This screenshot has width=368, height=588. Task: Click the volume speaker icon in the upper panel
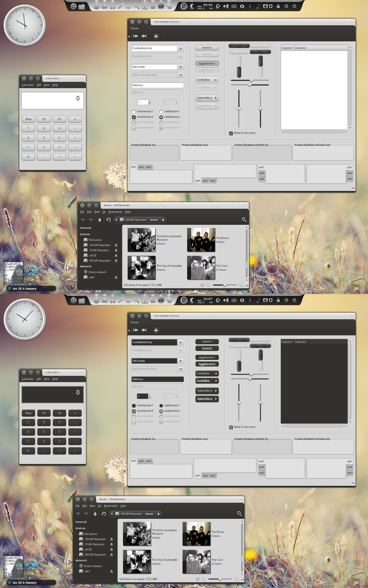[226, 6]
